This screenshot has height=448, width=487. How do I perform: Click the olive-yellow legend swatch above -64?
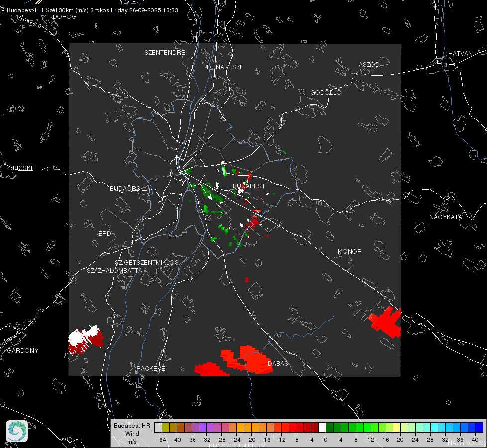pyautogui.click(x=165, y=428)
